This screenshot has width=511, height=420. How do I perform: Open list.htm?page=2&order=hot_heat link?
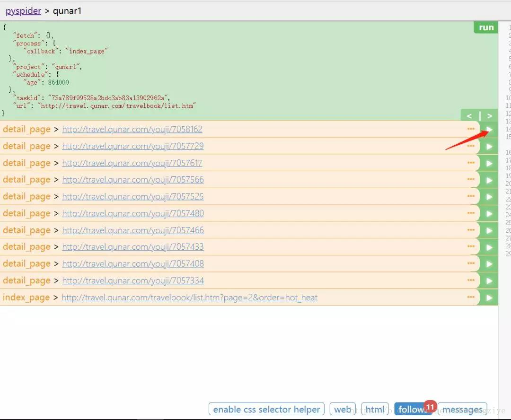(x=189, y=297)
